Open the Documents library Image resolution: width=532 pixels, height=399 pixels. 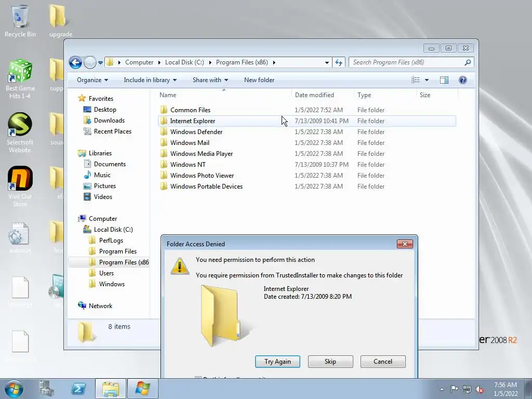pos(110,164)
